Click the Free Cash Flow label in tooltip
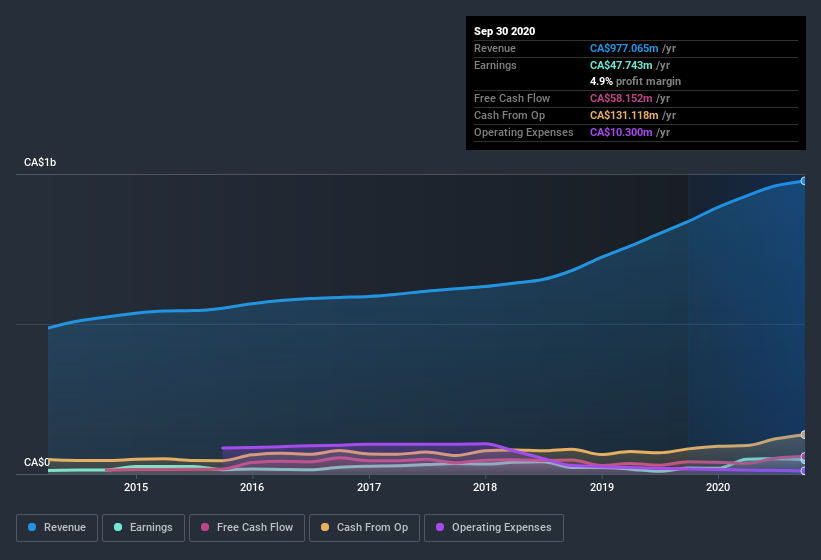 point(512,98)
